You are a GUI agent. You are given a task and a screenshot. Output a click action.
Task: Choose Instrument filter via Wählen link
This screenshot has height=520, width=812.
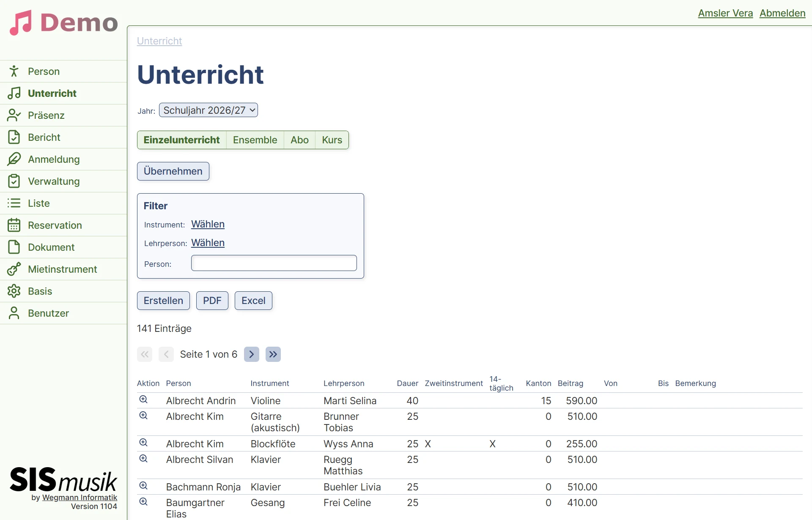tap(208, 224)
